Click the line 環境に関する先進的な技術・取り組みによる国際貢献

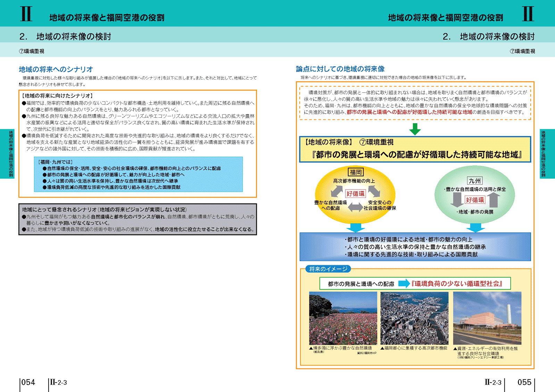[411, 255]
